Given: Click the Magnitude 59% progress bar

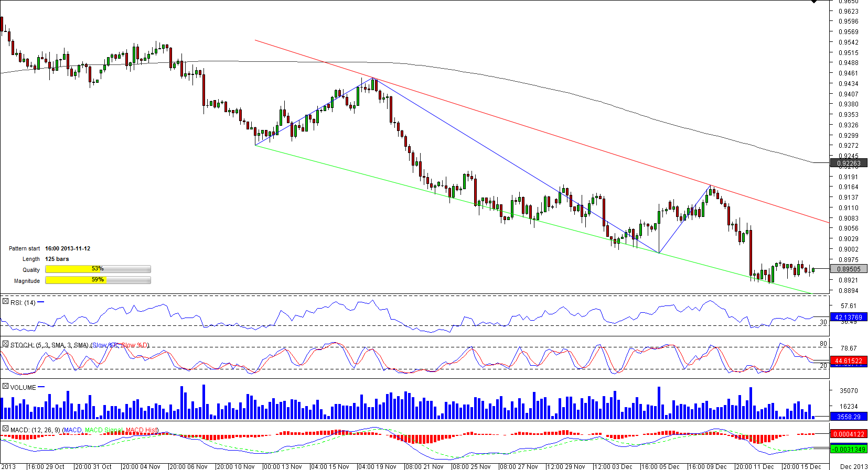Looking at the screenshot, I should pos(98,280).
